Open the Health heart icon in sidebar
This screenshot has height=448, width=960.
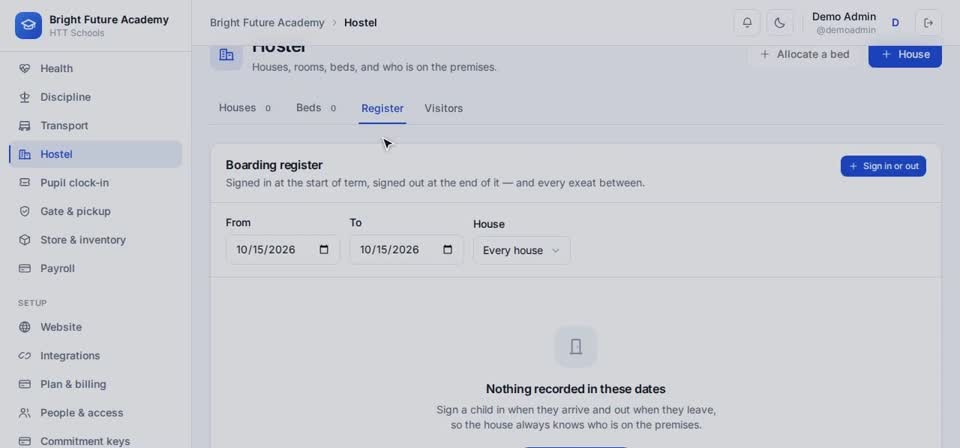click(24, 69)
